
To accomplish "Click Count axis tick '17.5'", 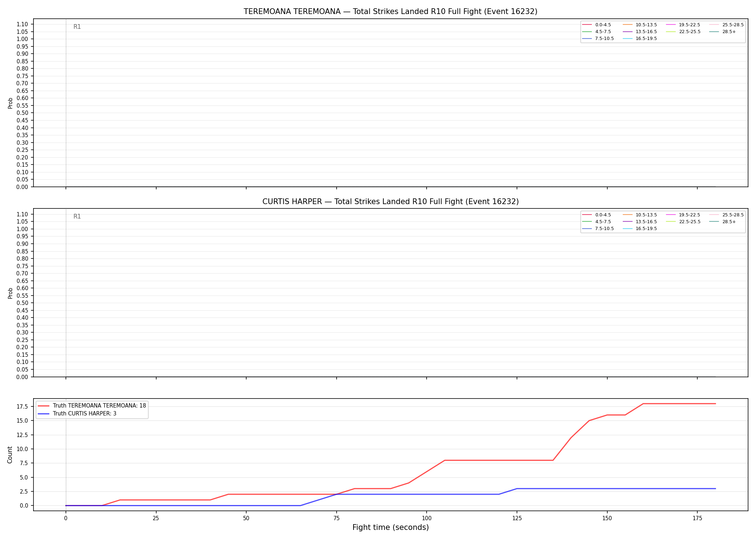I will pyautogui.click(x=22, y=407).
